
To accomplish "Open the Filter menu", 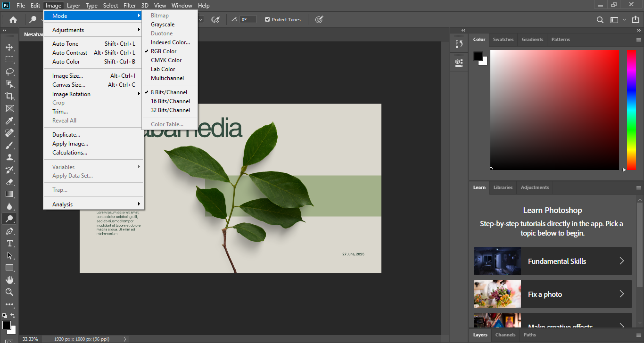I will click(x=130, y=6).
